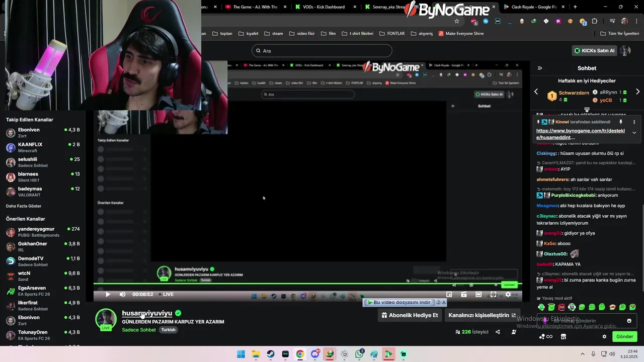
Task: Open the profile avatar menu on Kick
Action: [625, 51]
